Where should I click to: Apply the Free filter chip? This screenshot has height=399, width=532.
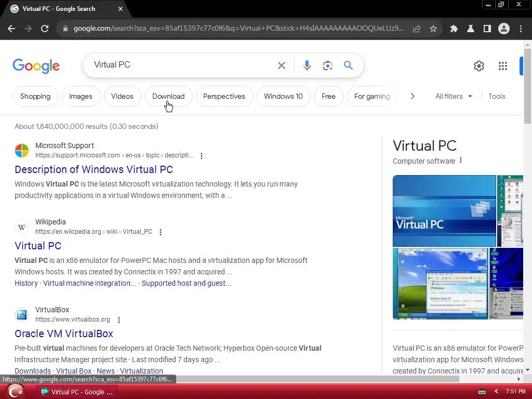pos(328,96)
